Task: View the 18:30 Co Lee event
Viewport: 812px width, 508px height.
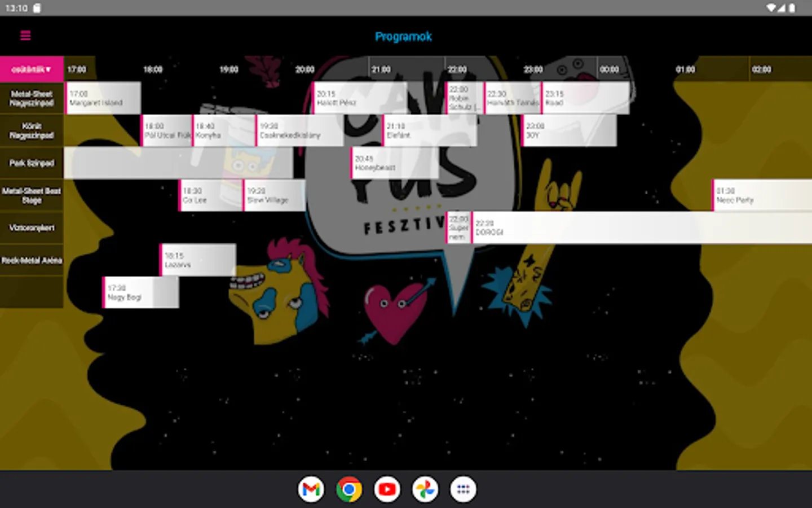Action: [x=211, y=195]
